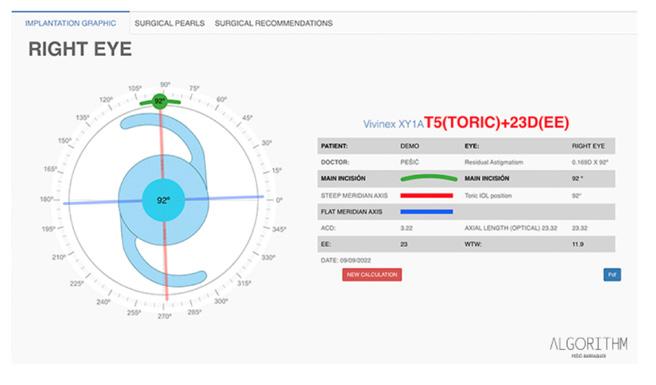Click the Algorithm logo in the corner
Image resolution: width=656 pixels, height=385 pixels.
[588, 347]
